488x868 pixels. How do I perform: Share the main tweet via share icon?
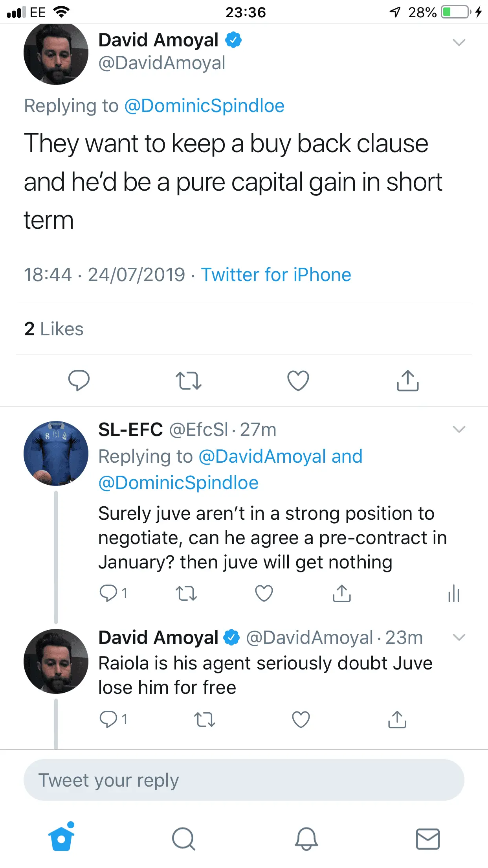[x=407, y=381]
